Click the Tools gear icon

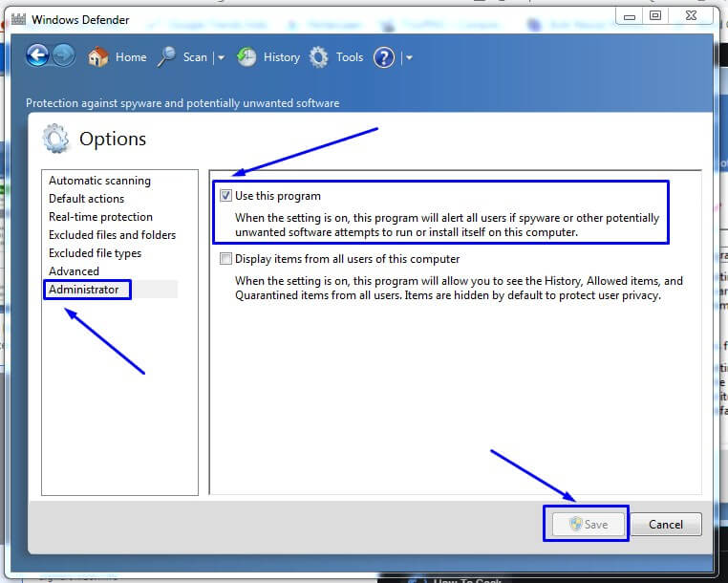pos(319,57)
